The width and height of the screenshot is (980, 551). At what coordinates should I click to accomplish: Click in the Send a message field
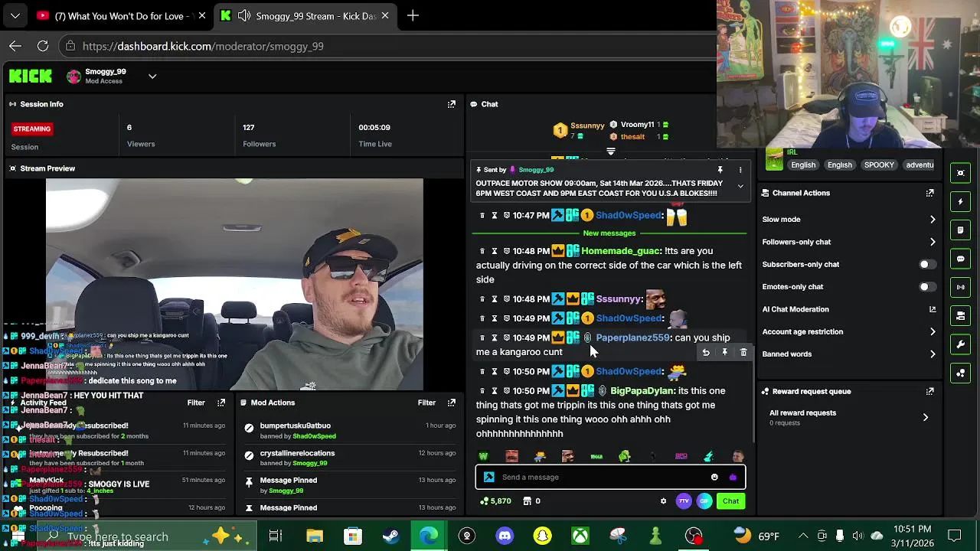click(x=601, y=477)
